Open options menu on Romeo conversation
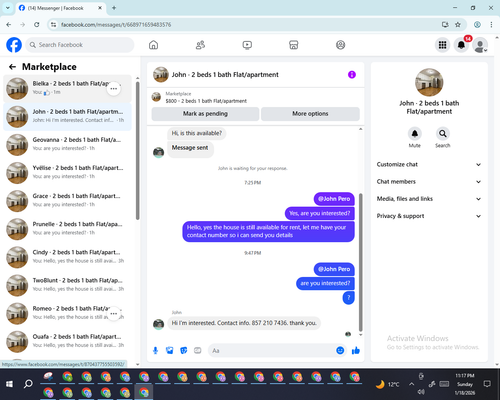This screenshot has width=500, height=400. click(114, 314)
